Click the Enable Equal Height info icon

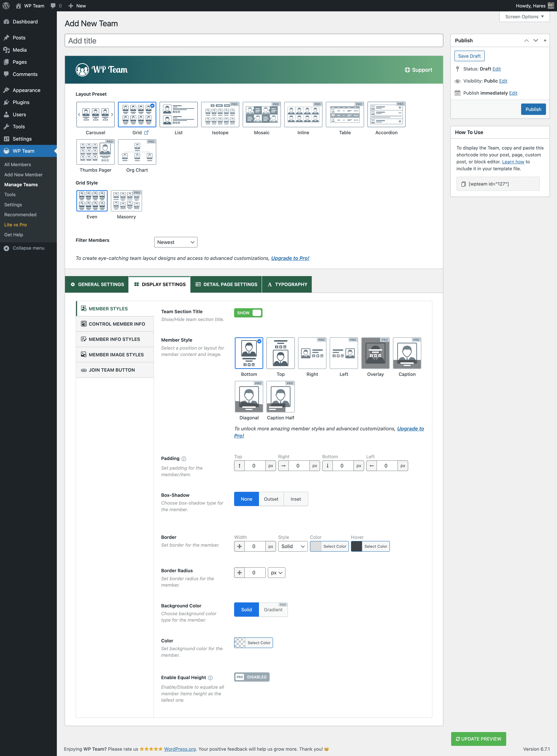(x=210, y=678)
